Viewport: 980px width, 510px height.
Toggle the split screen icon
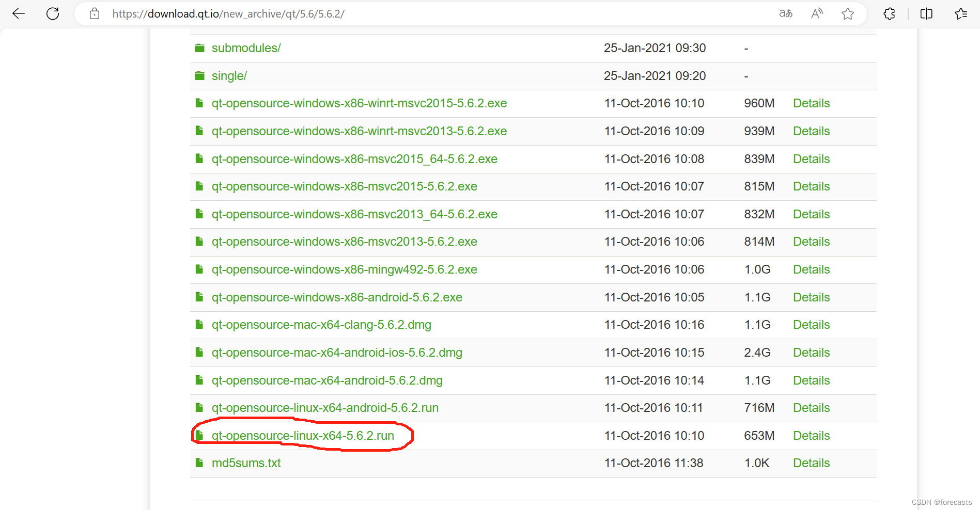coord(926,14)
